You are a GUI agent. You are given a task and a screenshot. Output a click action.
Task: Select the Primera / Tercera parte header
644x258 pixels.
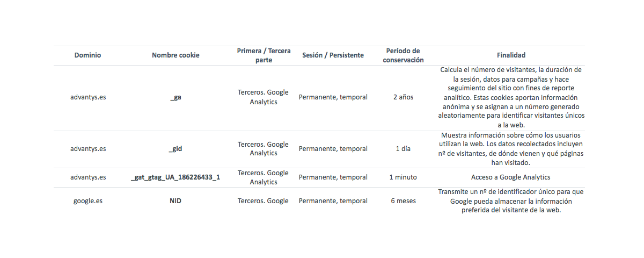[264, 55]
